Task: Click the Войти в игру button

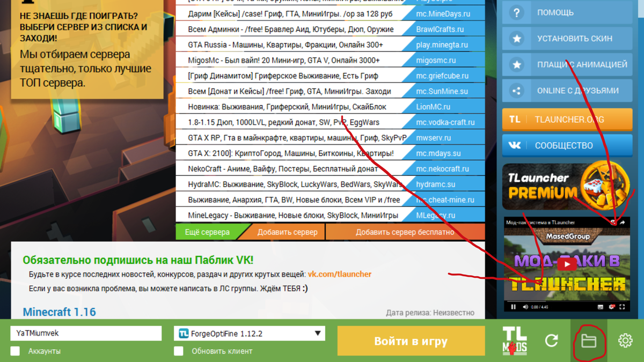Action: (x=411, y=341)
